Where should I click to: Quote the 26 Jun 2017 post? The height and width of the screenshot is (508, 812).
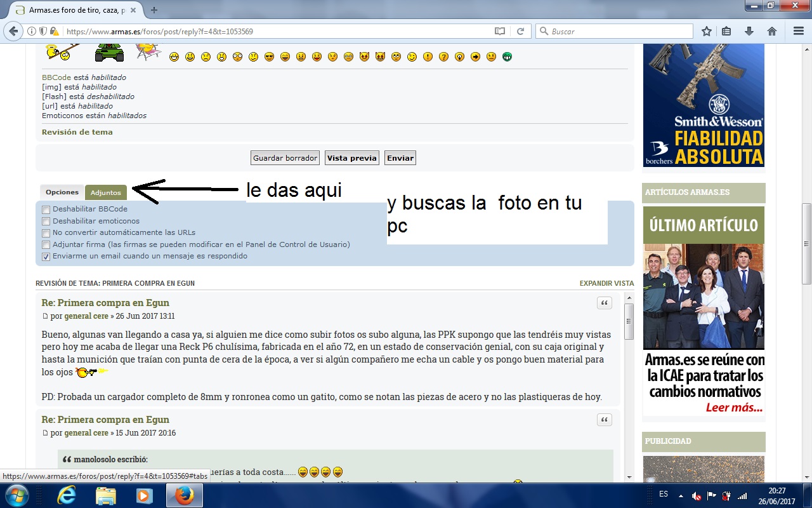(x=604, y=304)
